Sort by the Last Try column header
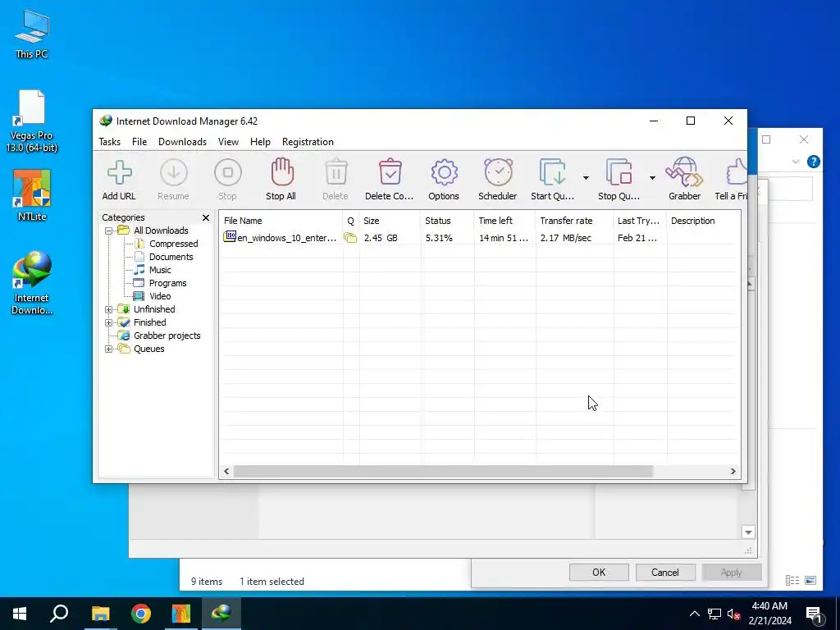840x630 pixels. click(640, 221)
